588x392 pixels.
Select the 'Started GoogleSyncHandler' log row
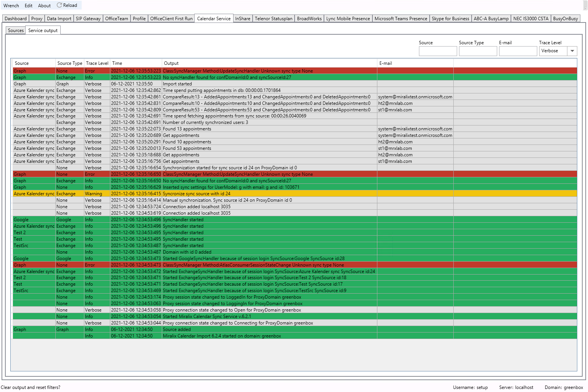[x=295, y=259]
